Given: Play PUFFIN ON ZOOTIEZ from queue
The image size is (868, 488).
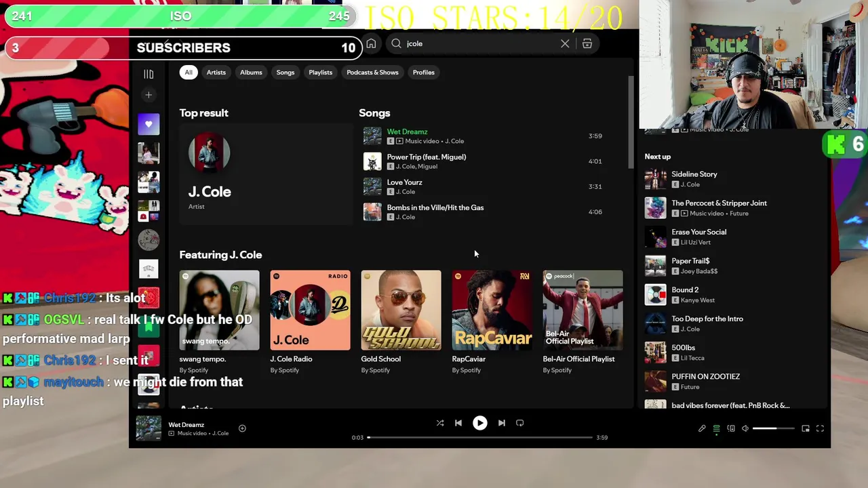Looking at the screenshot, I should pyautogui.click(x=732, y=382).
